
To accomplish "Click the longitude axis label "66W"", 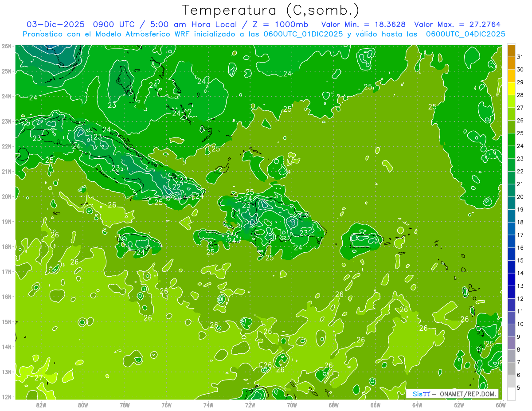I will click(376, 405).
